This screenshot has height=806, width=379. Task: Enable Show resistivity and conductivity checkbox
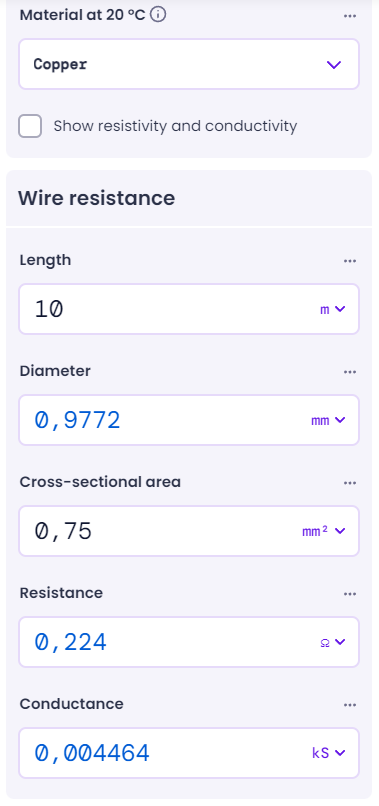(30, 126)
